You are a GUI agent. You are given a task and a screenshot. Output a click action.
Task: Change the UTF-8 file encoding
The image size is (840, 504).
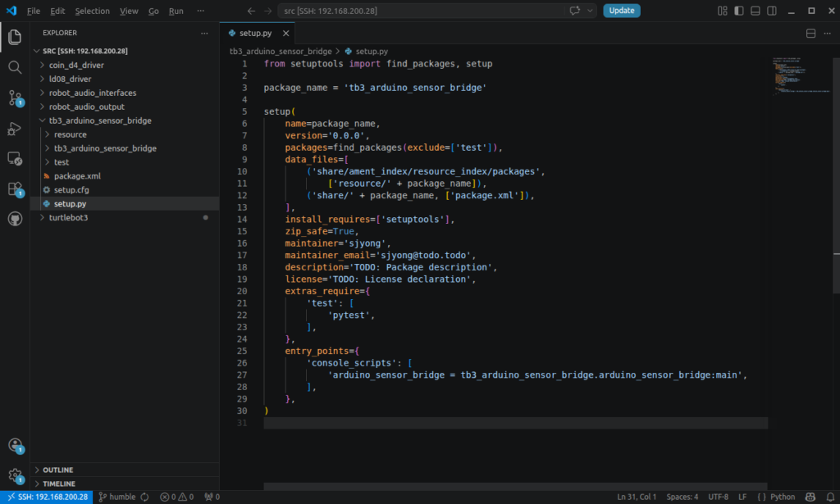(x=718, y=497)
